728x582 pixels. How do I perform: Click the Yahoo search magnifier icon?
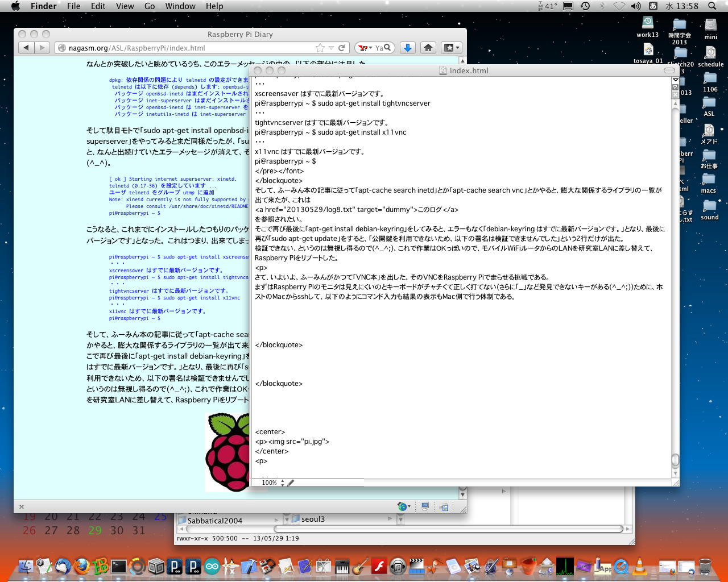[x=387, y=48]
